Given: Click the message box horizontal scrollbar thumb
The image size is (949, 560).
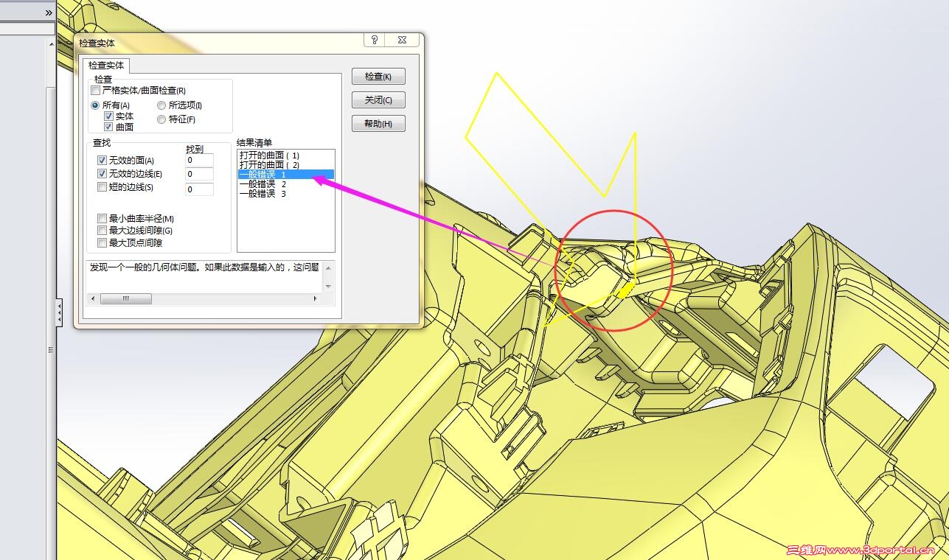Looking at the screenshot, I should 126,298.
